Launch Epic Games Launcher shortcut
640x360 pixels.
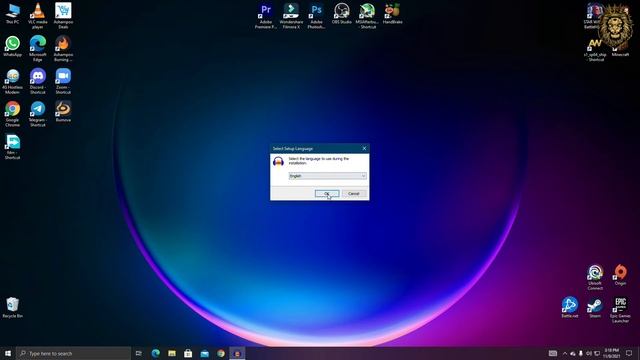click(620, 309)
